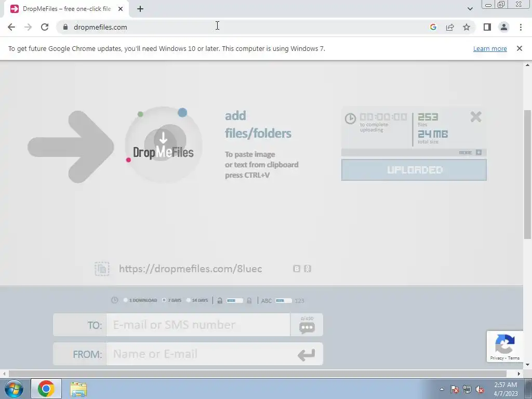
Task: Click the vertical scrollbar thumb
Action: (x=528, y=175)
